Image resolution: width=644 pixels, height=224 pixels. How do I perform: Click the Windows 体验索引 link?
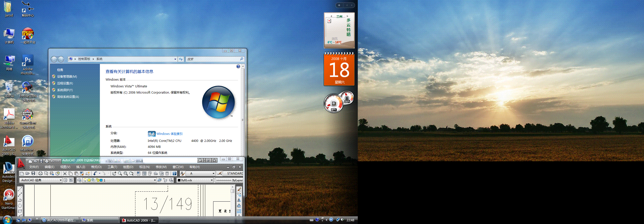(169, 134)
